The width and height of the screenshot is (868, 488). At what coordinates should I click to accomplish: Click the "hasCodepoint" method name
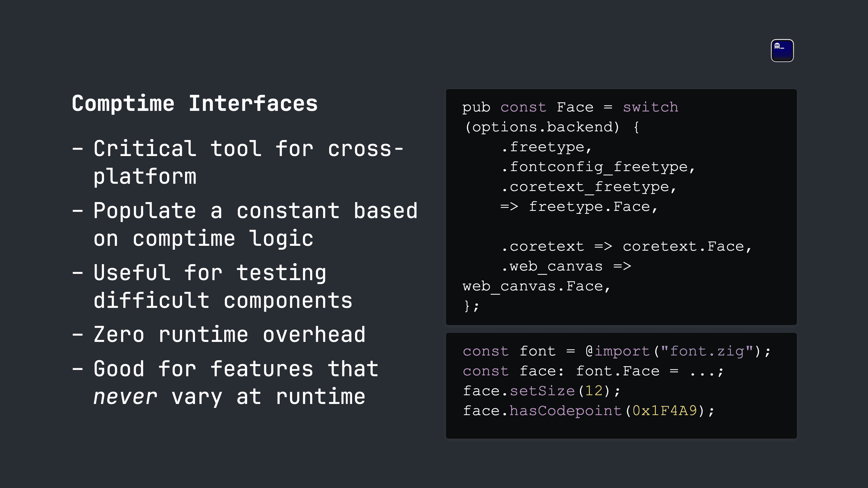click(565, 411)
